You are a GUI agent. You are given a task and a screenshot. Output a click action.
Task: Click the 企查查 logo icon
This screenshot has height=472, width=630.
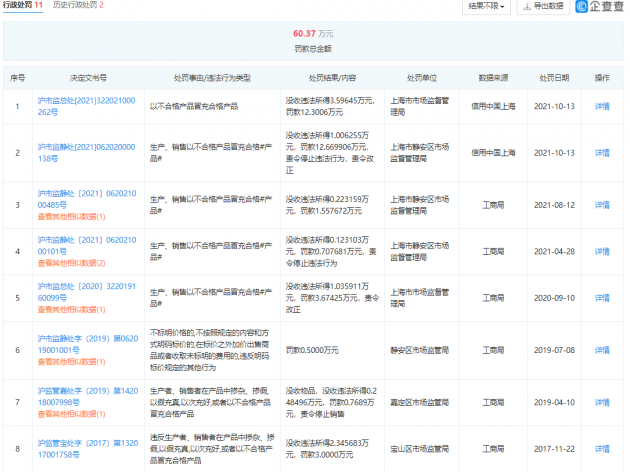(x=581, y=6)
